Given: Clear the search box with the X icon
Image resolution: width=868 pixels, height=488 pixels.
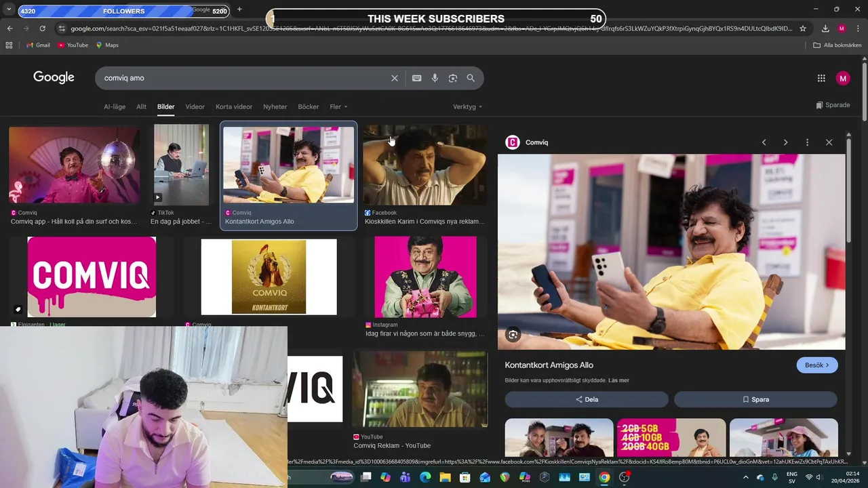Looking at the screenshot, I should (x=395, y=78).
